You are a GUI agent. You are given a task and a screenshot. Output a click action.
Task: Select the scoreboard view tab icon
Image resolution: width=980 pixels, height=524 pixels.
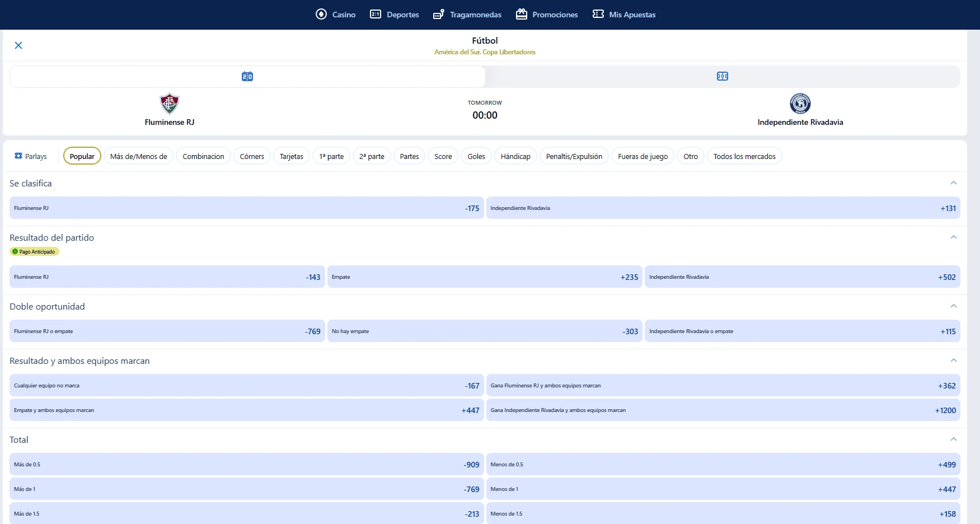(x=247, y=76)
